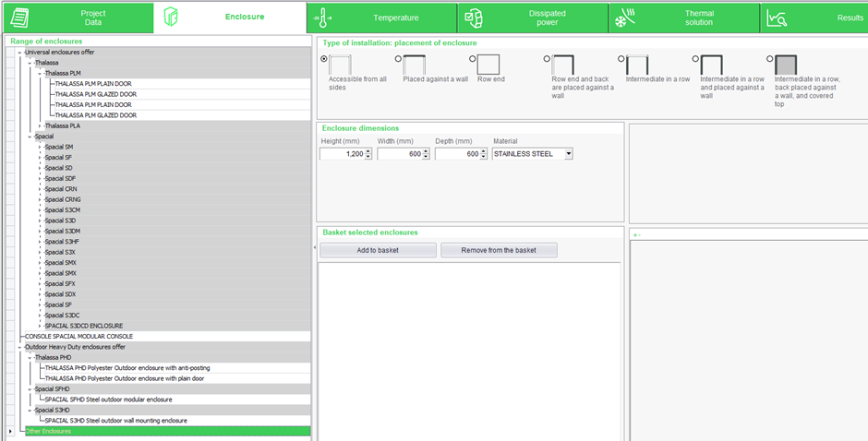Expand the Thalassa PLA tree node

(40, 125)
